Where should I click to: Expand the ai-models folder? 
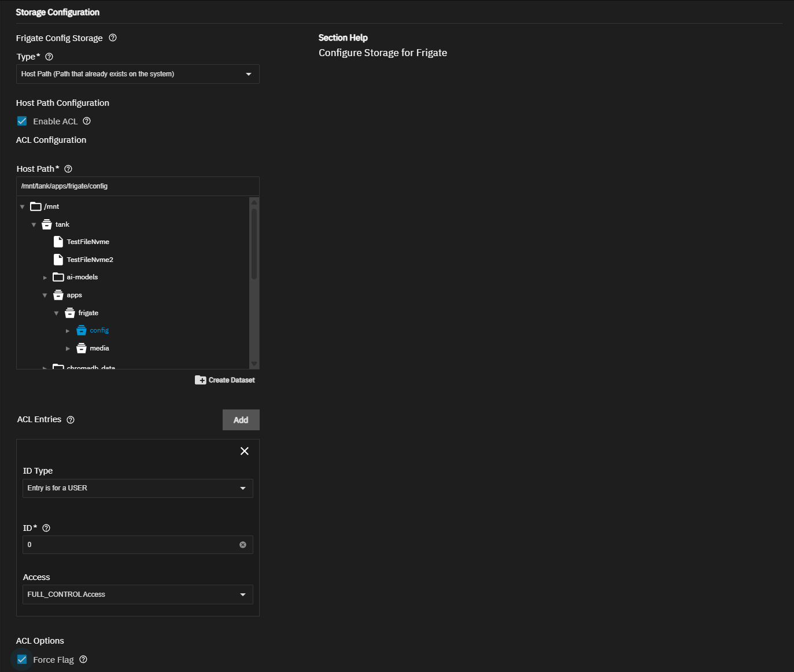click(45, 278)
